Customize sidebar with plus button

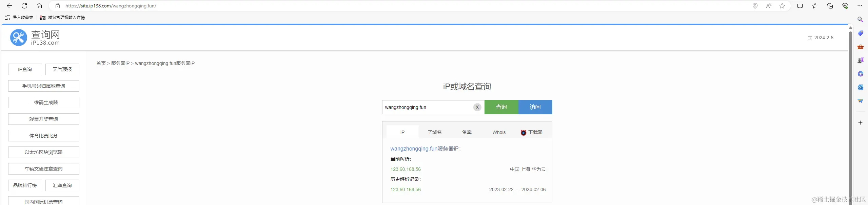pyautogui.click(x=860, y=123)
